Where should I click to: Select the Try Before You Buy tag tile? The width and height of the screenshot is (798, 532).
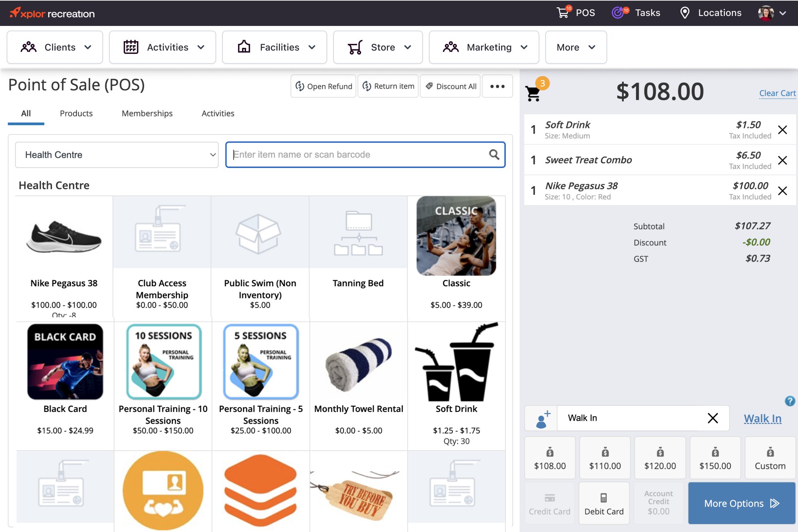(359, 491)
